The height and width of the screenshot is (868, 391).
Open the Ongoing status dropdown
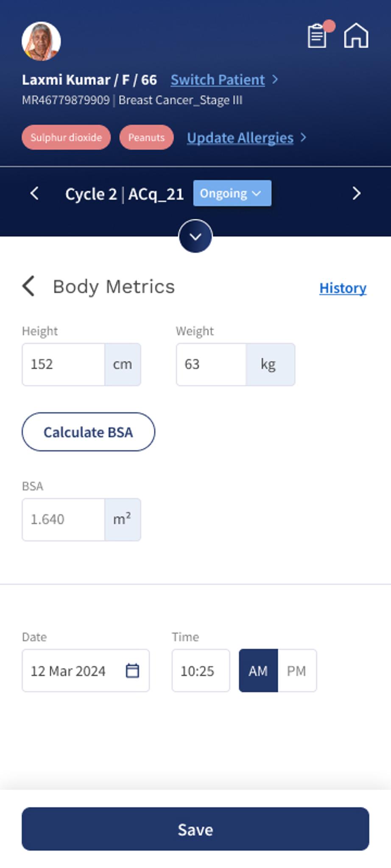[x=232, y=193]
